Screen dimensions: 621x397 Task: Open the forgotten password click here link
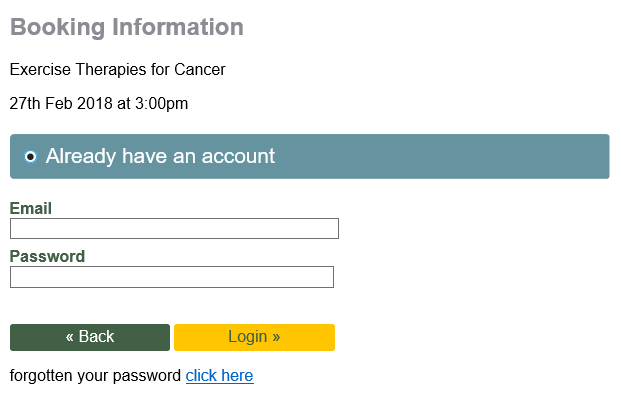pyautogui.click(x=219, y=376)
